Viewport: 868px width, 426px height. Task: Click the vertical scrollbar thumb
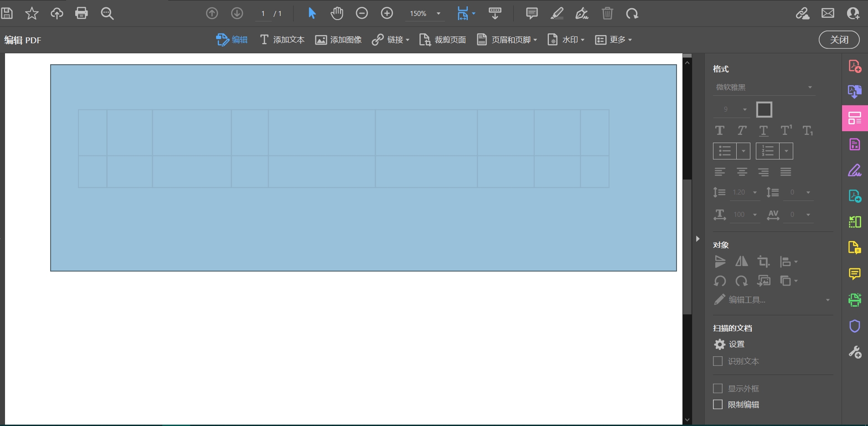[x=687, y=246]
